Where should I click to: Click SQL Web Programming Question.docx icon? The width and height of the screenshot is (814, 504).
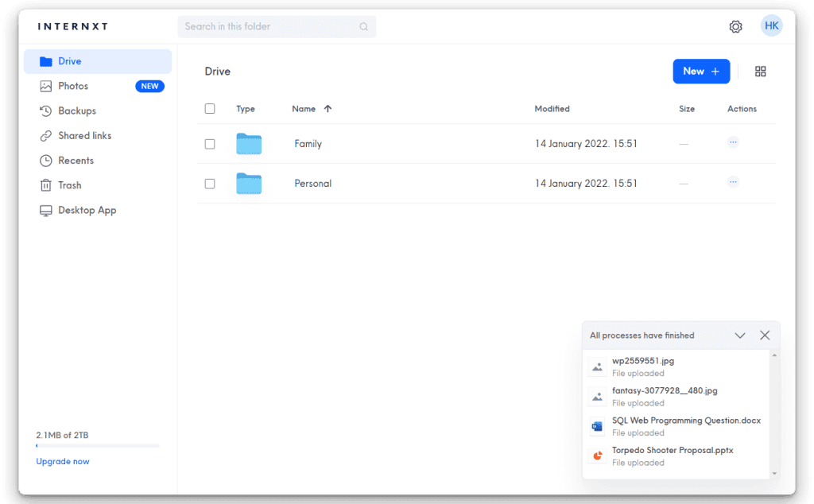coord(597,427)
